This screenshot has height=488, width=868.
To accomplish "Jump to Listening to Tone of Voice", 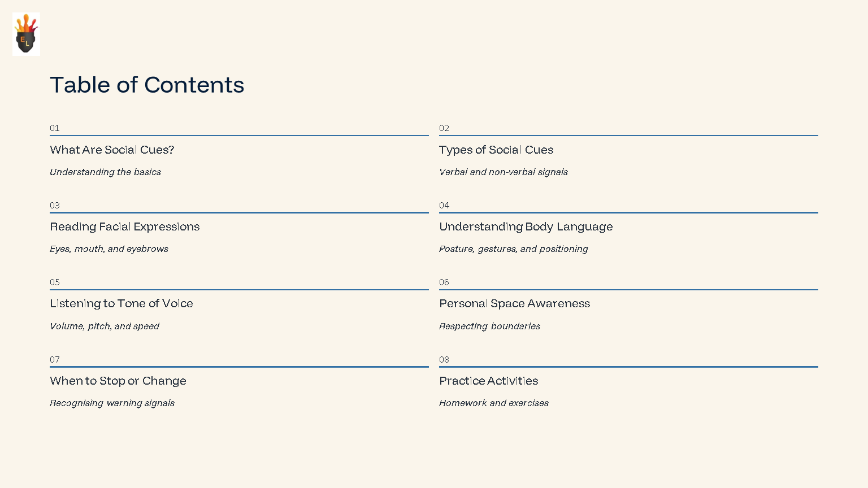I will pyautogui.click(x=121, y=303).
